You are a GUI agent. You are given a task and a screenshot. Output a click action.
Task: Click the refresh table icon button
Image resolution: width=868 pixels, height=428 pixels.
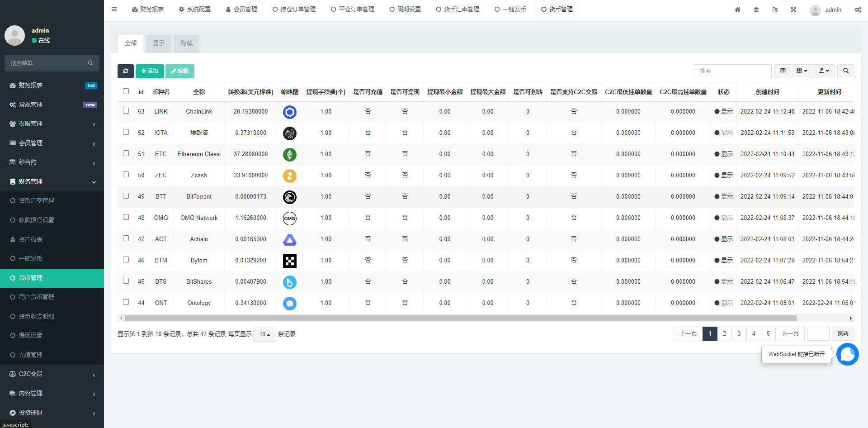click(126, 71)
